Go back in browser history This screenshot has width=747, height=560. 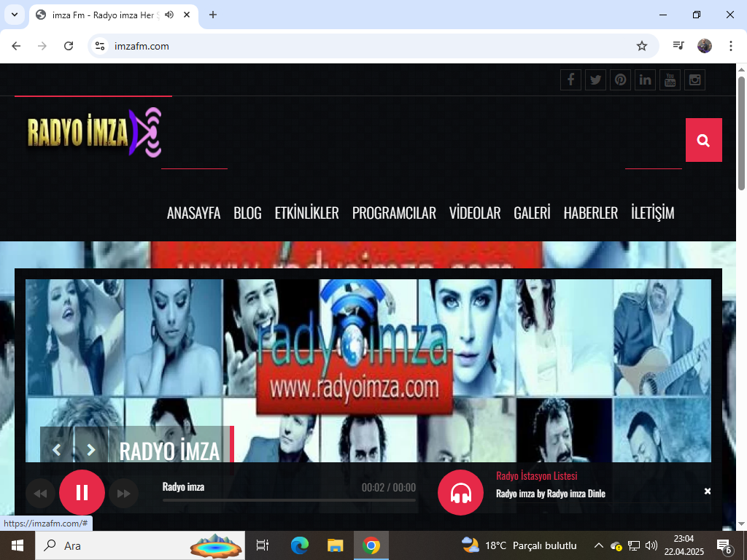coord(16,46)
